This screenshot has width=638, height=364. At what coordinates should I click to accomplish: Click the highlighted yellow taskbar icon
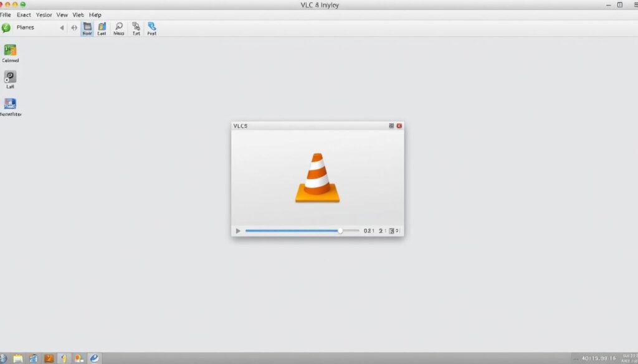tap(64, 358)
